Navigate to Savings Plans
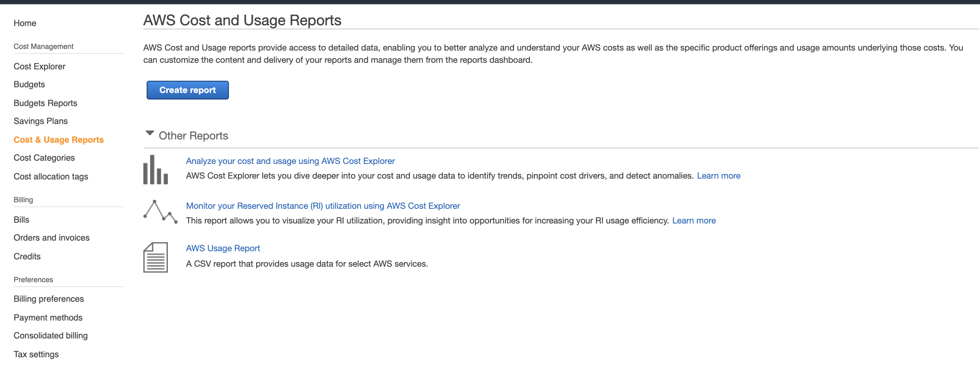Screen dimensions: 980x367 click(41, 121)
